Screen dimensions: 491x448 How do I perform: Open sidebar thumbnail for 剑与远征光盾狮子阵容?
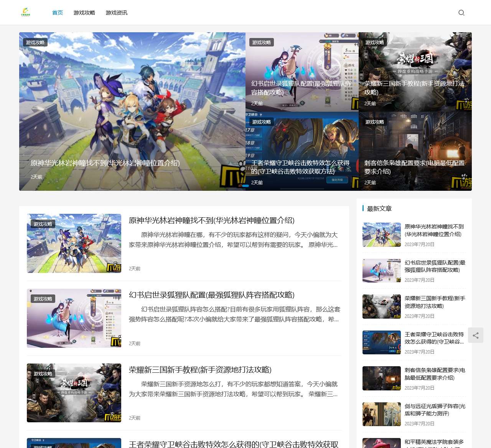pos(382,414)
